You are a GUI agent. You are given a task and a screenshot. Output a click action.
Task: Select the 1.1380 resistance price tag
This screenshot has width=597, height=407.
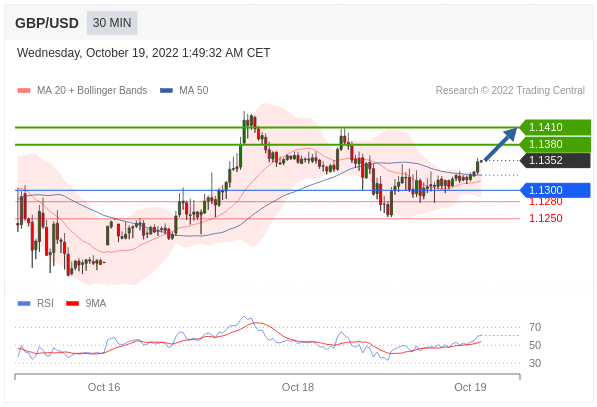coord(555,144)
